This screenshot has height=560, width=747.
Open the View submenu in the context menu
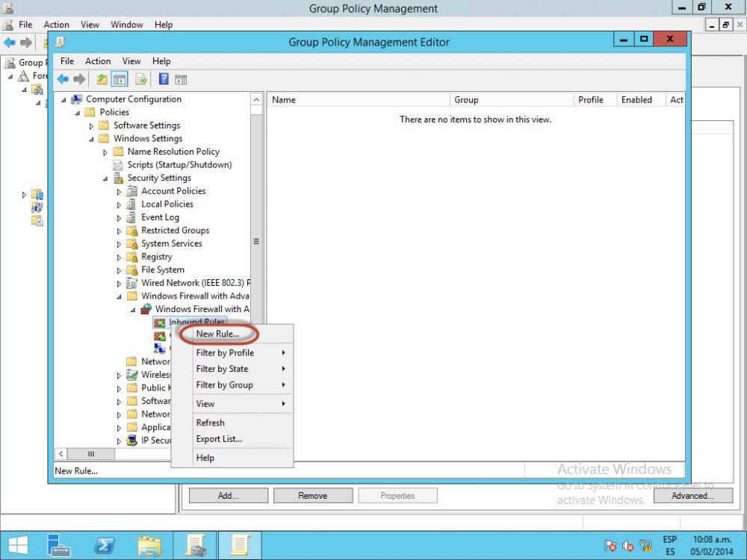232,404
